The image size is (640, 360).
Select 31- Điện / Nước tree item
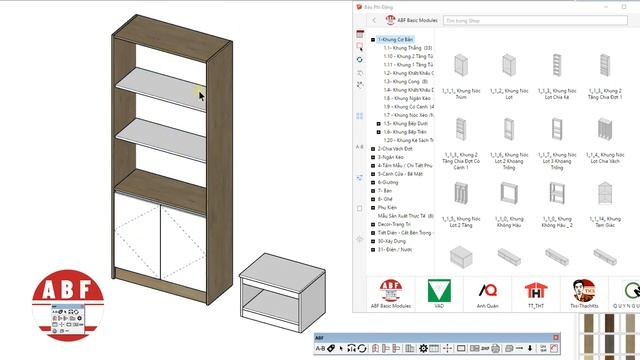point(395,250)
